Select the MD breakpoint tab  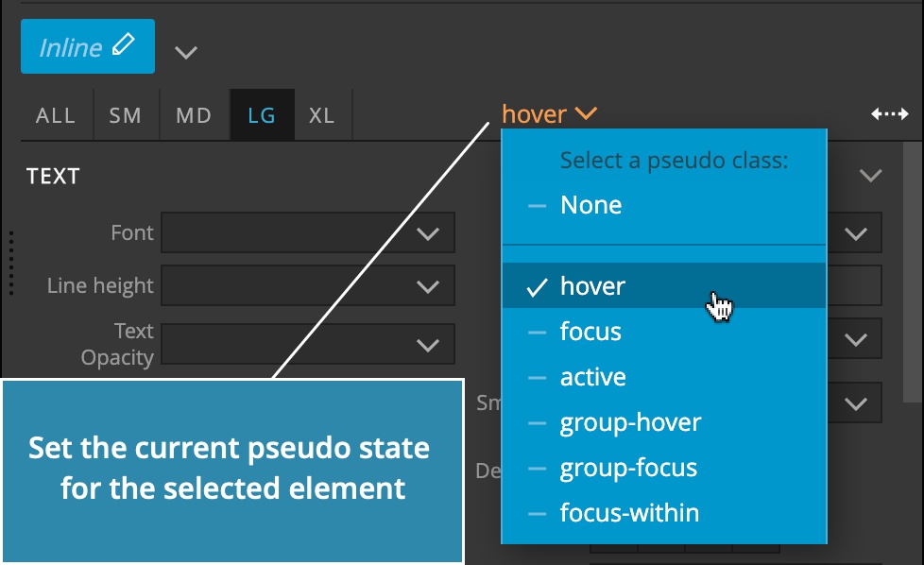194,115
